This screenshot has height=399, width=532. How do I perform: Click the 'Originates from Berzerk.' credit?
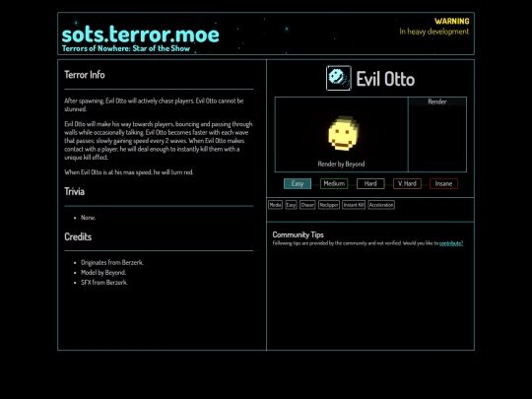[112, 262]
